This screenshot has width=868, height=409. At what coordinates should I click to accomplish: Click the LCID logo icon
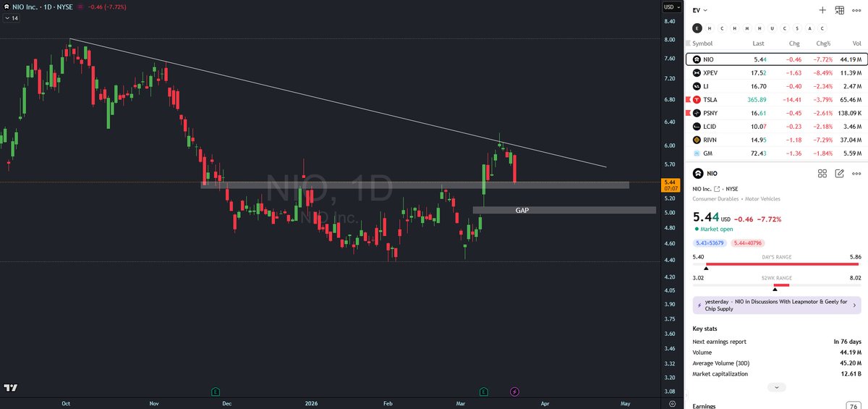tap(697, 127)
